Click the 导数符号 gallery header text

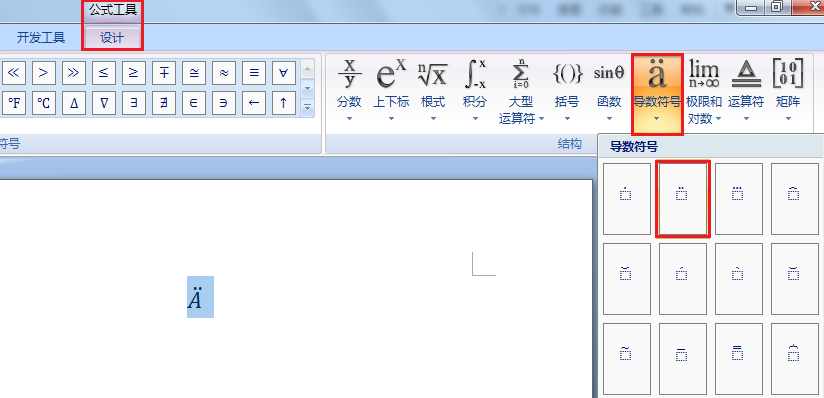tap(633, 147)
